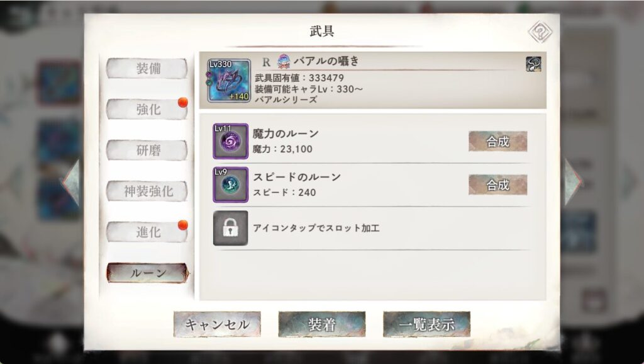Select the ルーン tab
Screen dimensions: 644x364
tap(148, 273)
